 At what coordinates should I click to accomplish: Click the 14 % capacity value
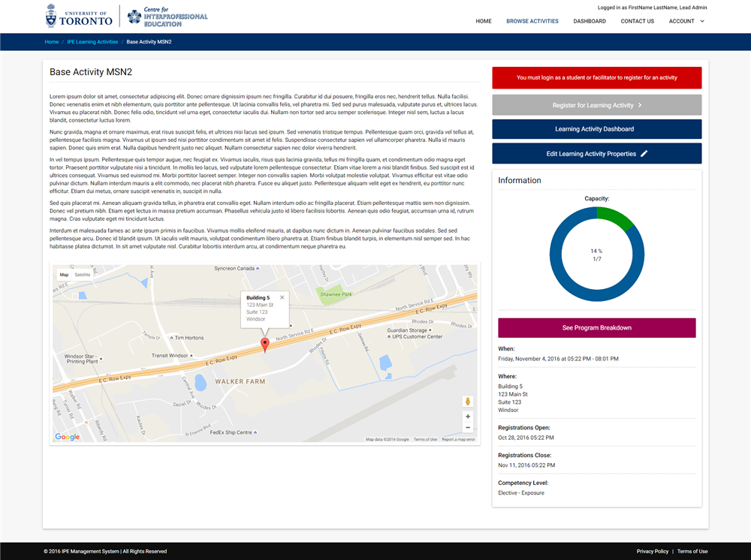(596, 251)
